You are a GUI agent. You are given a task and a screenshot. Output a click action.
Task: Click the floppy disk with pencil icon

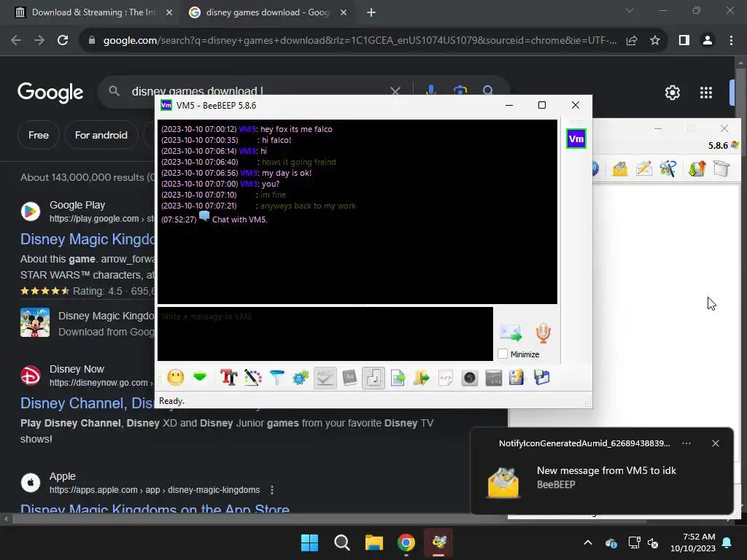click(x=517, y=378)
